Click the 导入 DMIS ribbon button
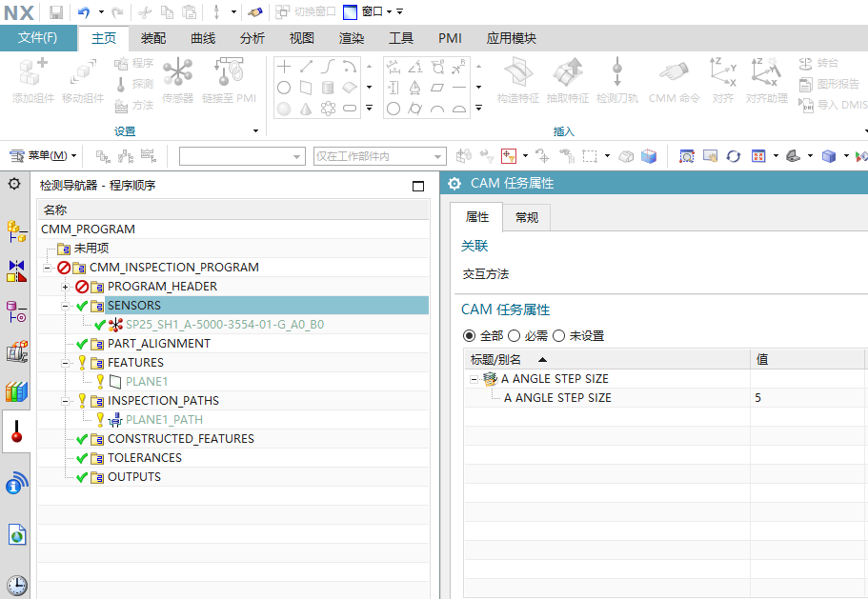The width and height of the screenshot is (868, 599). pos(832,105)
